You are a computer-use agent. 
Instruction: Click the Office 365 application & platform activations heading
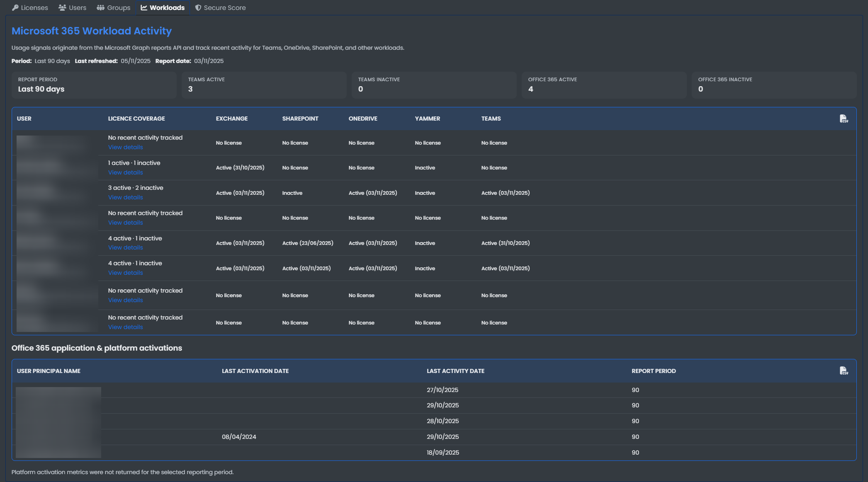(97, 348)
